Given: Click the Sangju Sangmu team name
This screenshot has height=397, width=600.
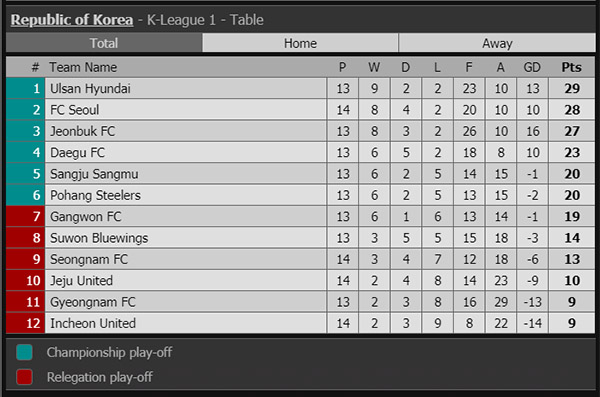Looking at the screenshot, I should coord(94,174).
